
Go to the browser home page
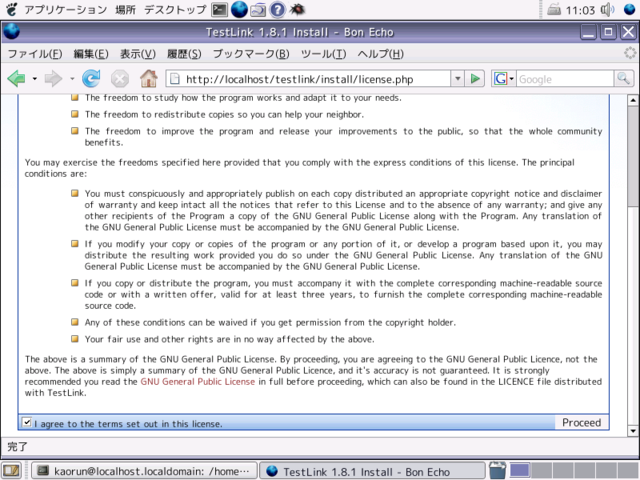click(149, 78)
